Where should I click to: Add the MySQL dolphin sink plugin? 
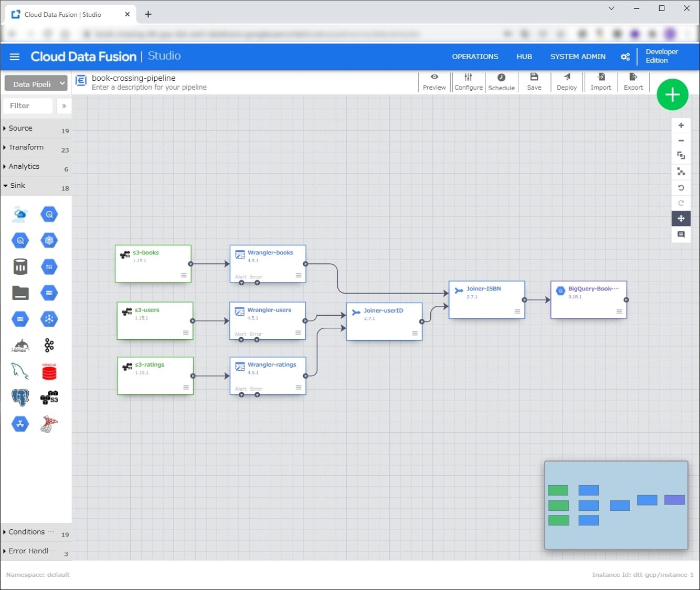pos(20,372)
